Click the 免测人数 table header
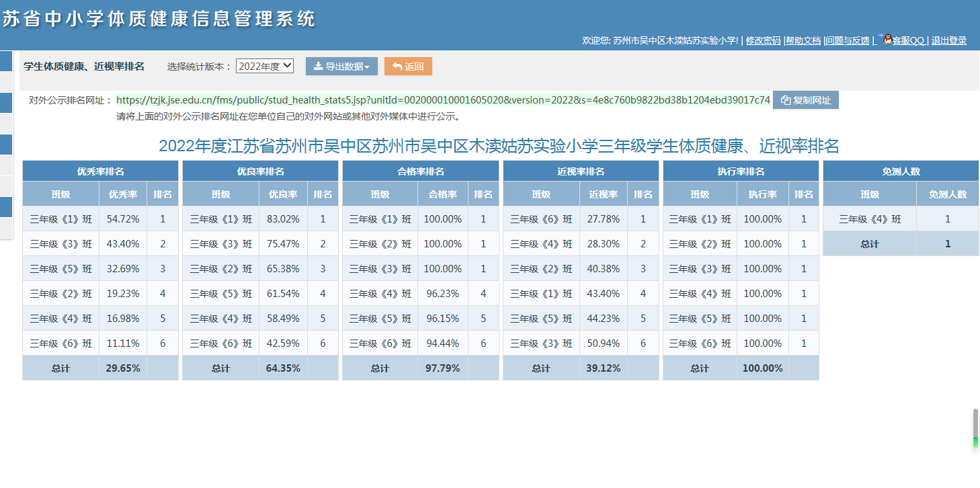Screen dimensions: 980x488 [901, 171]
